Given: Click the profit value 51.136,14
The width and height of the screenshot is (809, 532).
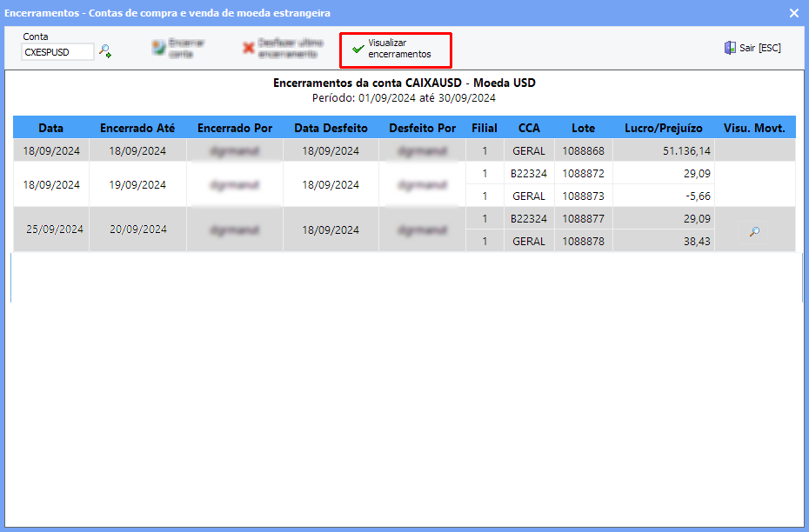Looking at the screenshot, I should [686, 151].
